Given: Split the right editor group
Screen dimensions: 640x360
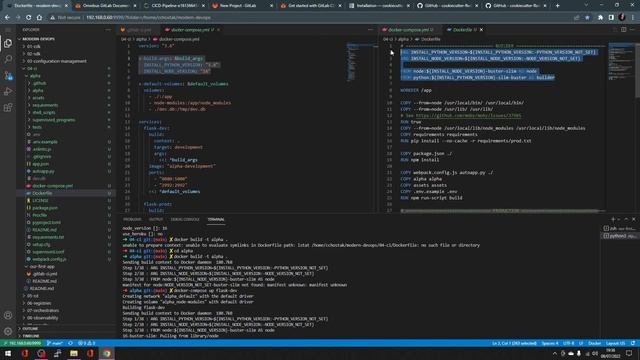Looking at the screenshot, I should coord(624,30).
